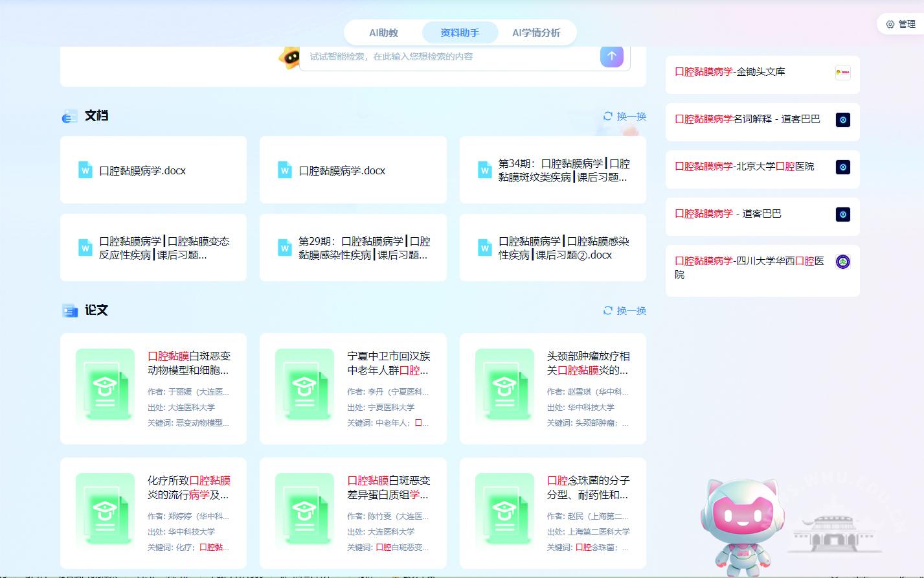Open the first 口腔黏膜病学.docx document card
Screen dimensions: 924x578
[x=153, y=170]
